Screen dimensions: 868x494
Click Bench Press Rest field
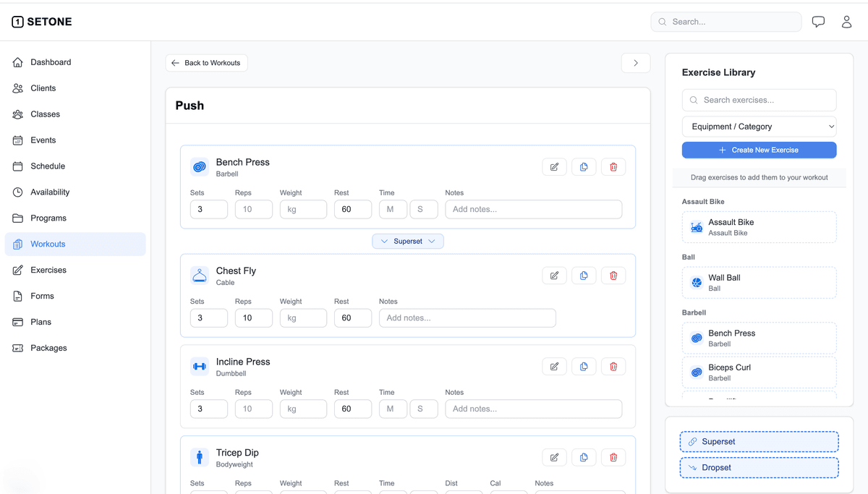(x=353, y=209)
